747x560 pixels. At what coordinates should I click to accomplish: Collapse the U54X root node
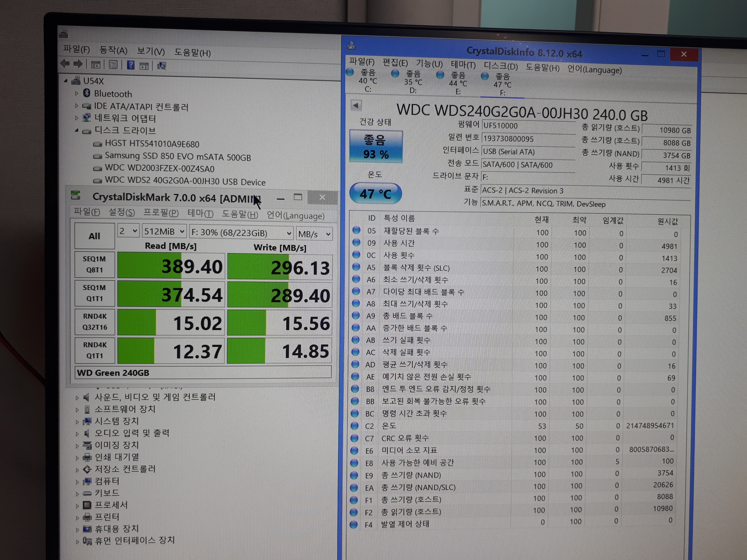pos(65,81)
